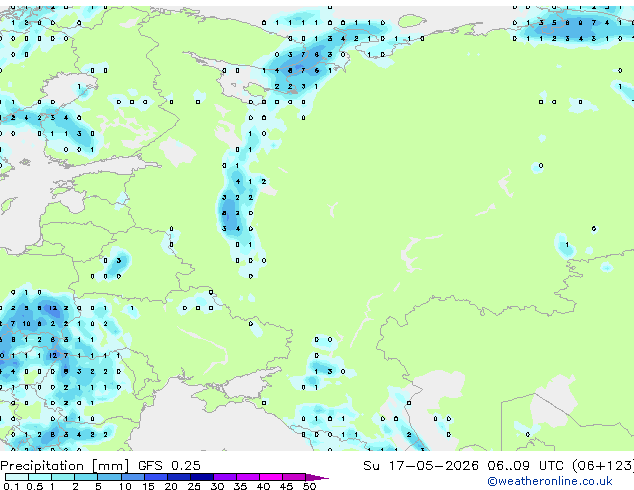Click the 45–50 mm legend color box
The image size is (634, 490).
[294, 477]
